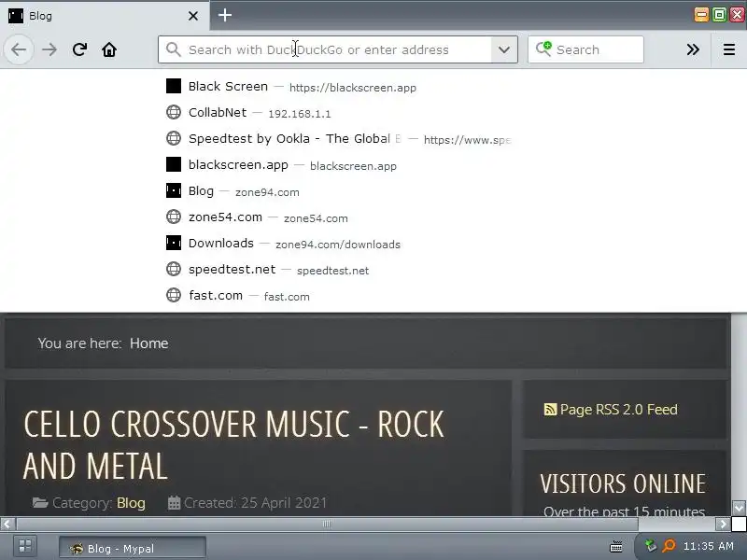Click the orange magnifier tray icon
Image resolution: width=747 pixels, height=560 pixels.
pos(669,545)
